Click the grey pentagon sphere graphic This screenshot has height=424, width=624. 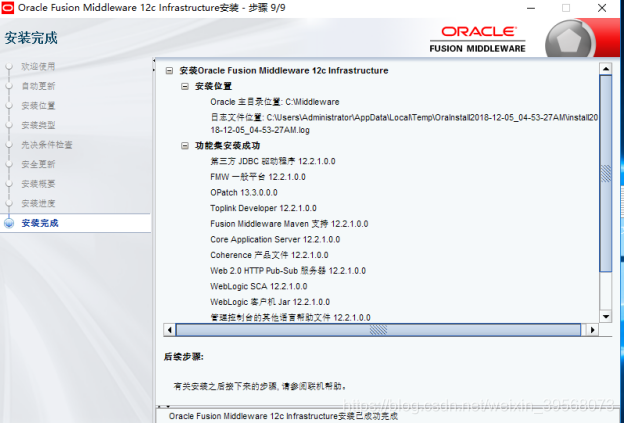pyautogui.click(x=569, y=40)
